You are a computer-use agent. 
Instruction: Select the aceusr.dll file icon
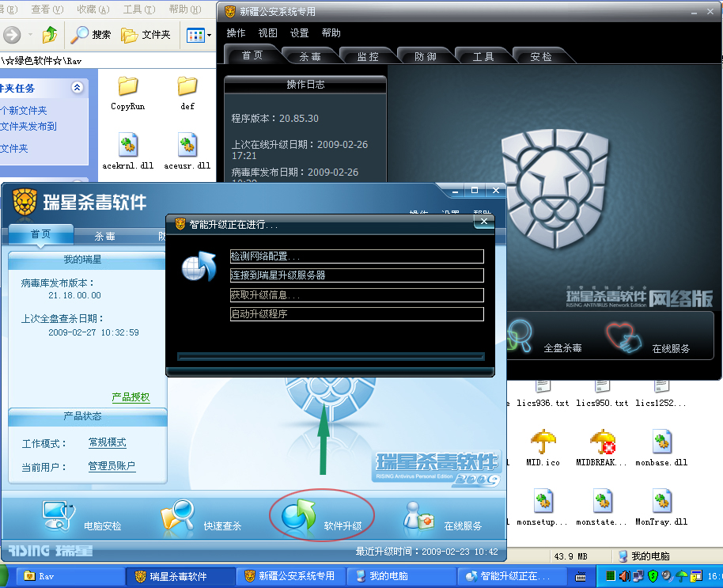(x=187, y=145)
